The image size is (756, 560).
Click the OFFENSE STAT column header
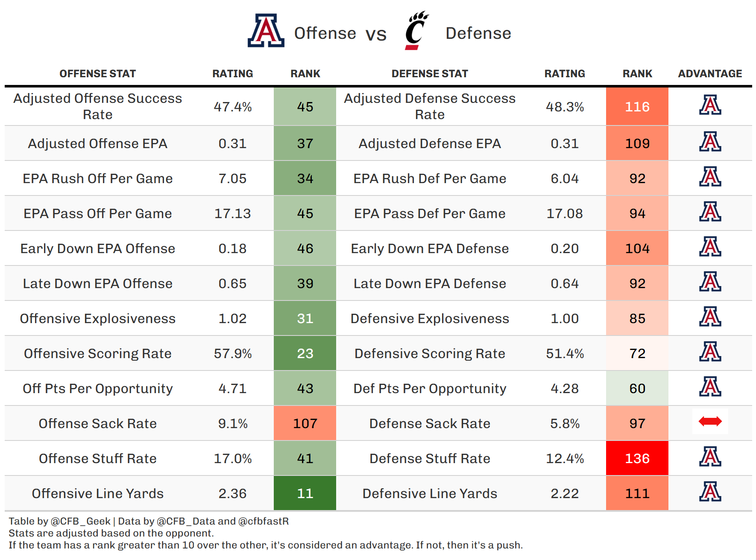coord(97,74)
